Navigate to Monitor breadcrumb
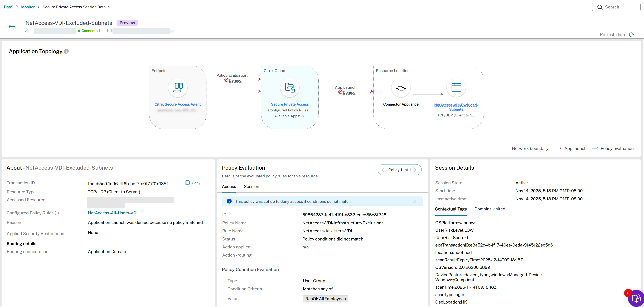This screenshot has width=644, height=307. point(28,7)
